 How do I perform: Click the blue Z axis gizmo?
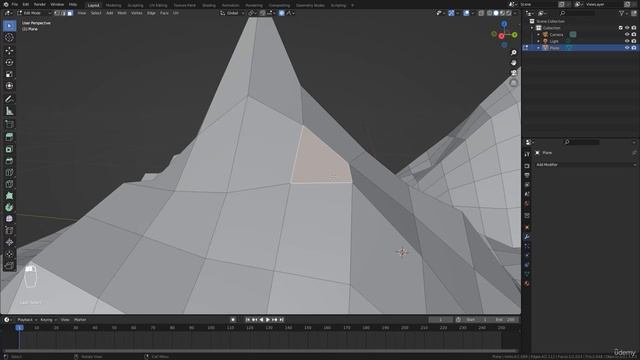(504, 24)
